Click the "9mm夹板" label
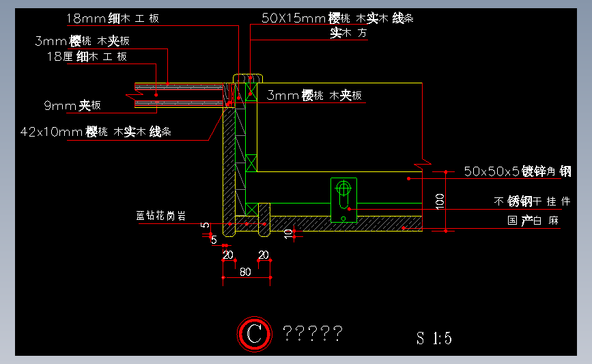The width and height of the screenshot is (592, 364). point(72,105)
